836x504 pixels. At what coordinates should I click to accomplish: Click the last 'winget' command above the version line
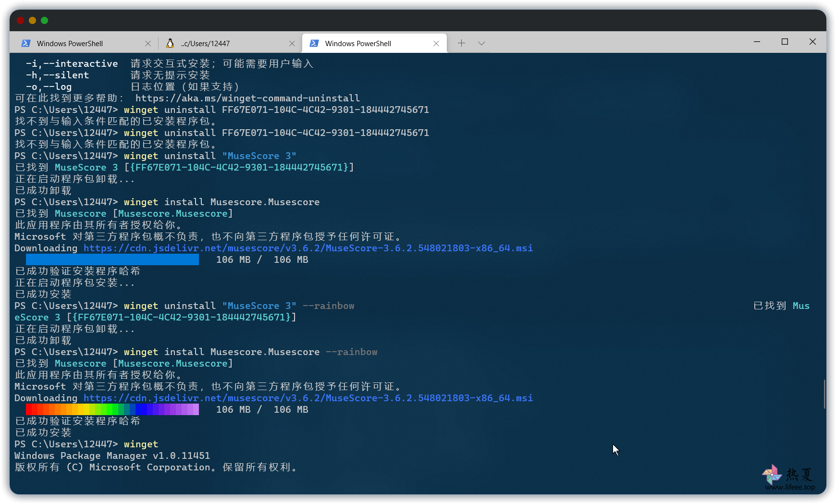point(141,444)
